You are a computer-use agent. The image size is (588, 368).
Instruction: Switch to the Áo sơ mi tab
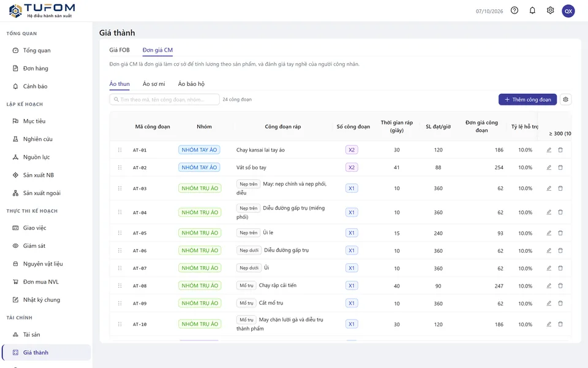pos(154,84)
